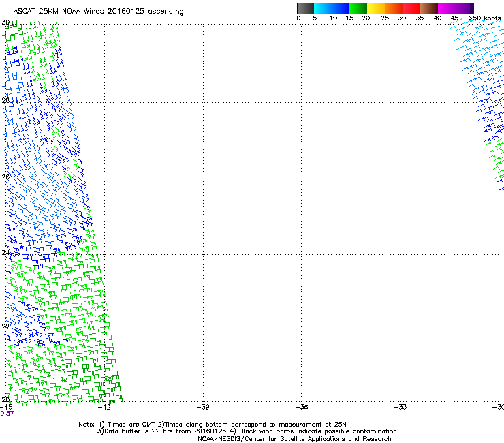The height and width of the screenshot is (443, 504).
Task: Click the NOAA/NESDIS credit line
Action: point(294,439)
